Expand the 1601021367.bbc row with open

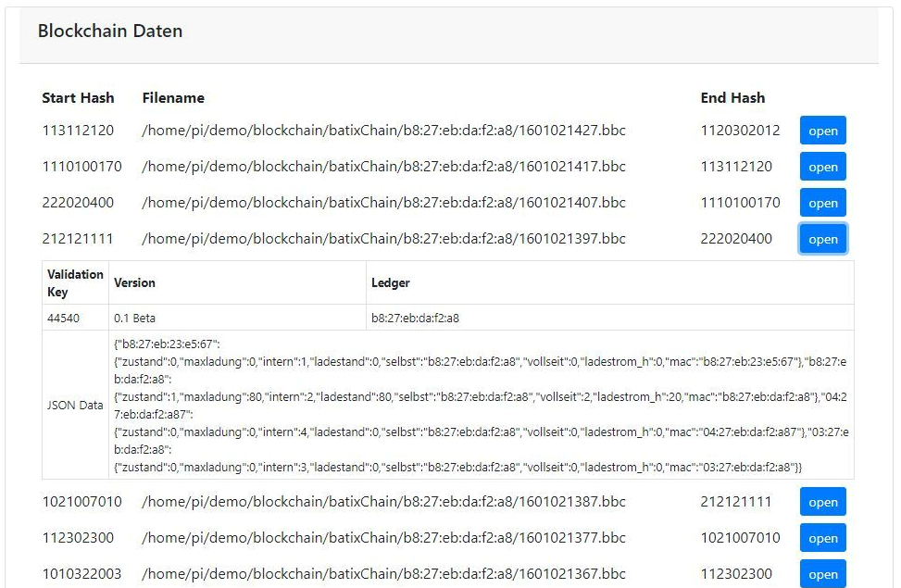tap(822, 574)
